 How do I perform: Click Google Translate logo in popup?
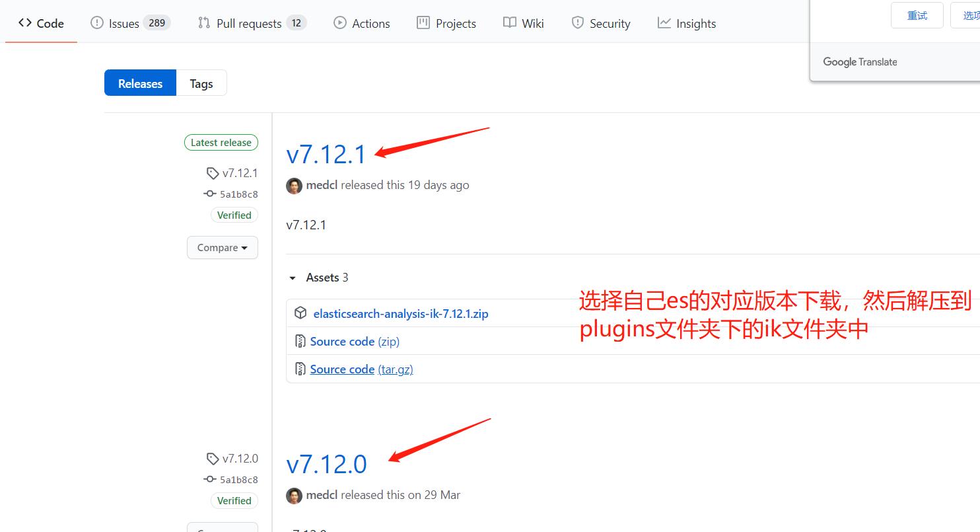(860, 62)
